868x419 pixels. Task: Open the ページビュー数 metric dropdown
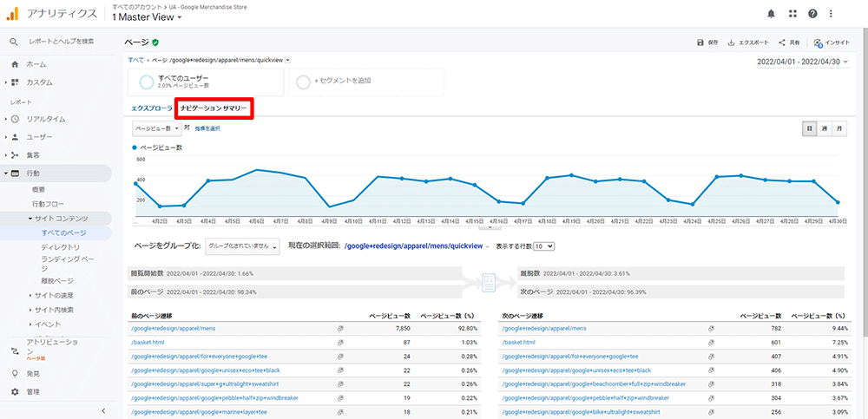tap(156, 128)
